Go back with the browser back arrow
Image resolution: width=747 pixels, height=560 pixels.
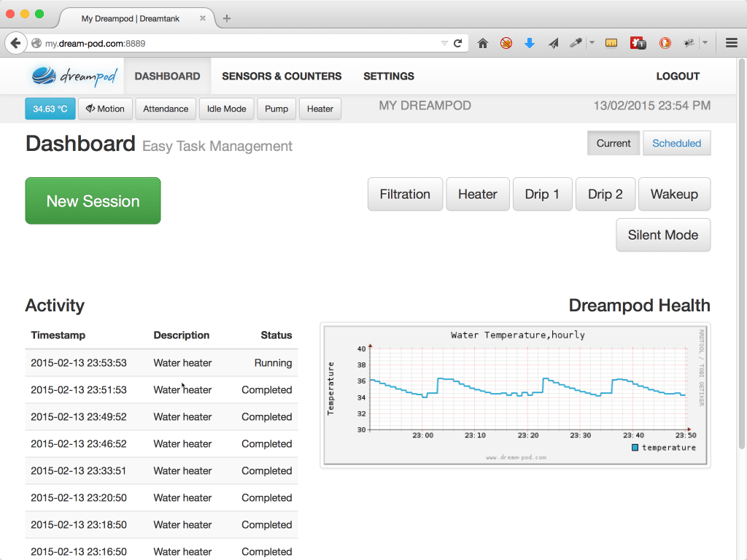16,43
